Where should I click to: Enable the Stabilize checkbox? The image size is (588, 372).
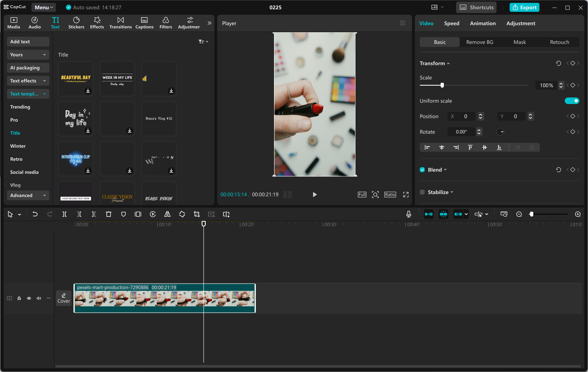[x=422, y=192]
